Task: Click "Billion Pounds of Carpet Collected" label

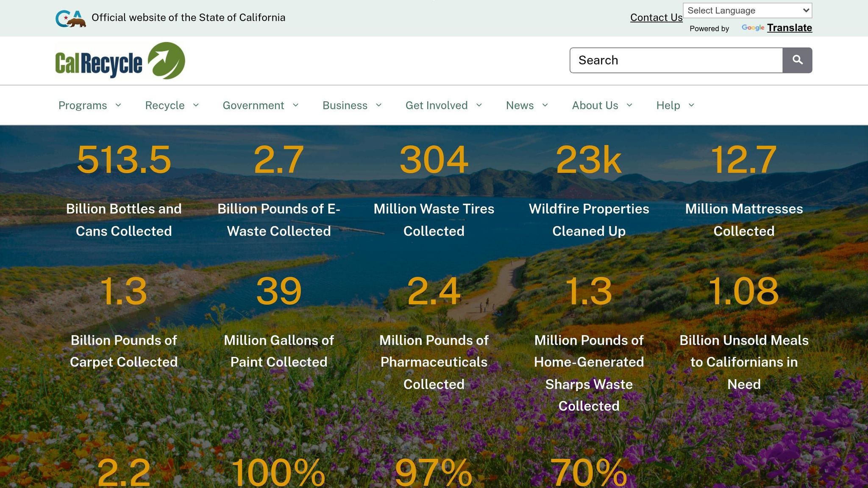Action: [x=124, y=351]
